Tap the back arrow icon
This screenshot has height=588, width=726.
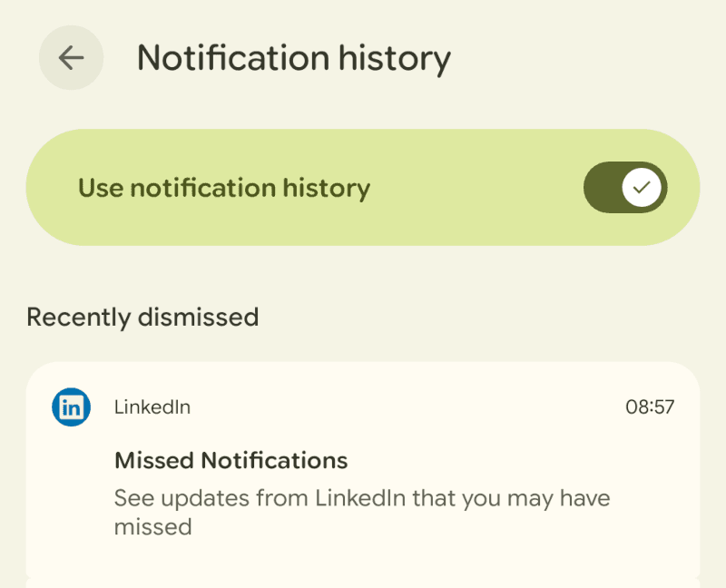coord(71,58)
